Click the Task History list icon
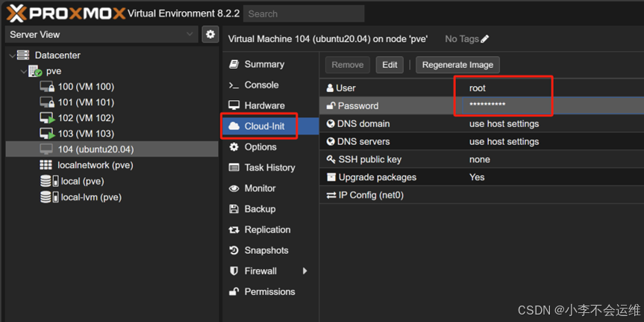Viewport: 644px width, 322px height. tap(234, 168)
